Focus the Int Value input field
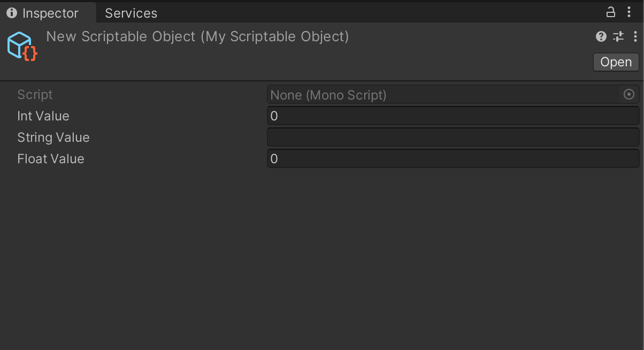 pos(453,116)
